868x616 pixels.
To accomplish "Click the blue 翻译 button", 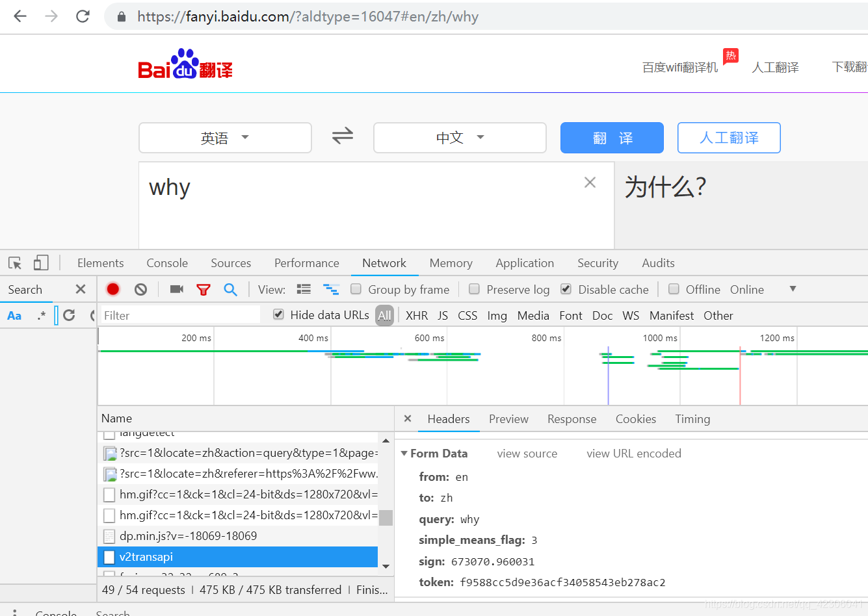I will click(612, 138).
